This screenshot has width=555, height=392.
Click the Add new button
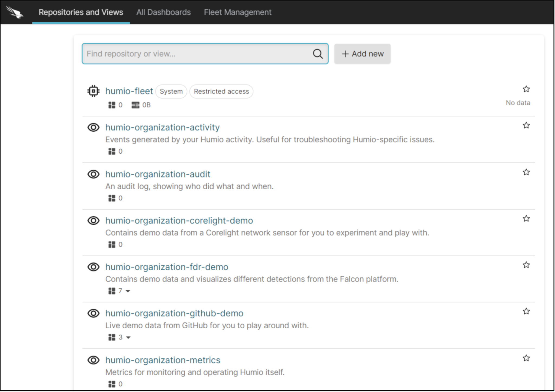pos(362,54)
